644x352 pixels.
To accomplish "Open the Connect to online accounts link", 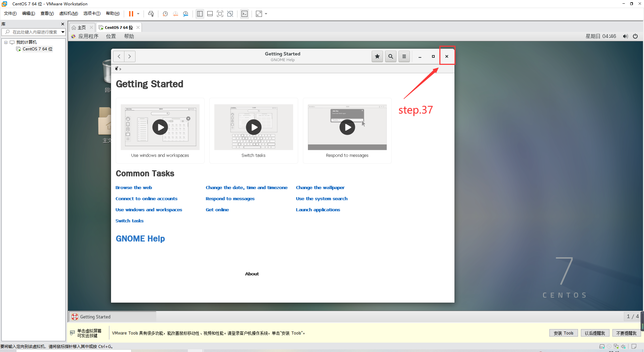I will [x=147, y=199].
